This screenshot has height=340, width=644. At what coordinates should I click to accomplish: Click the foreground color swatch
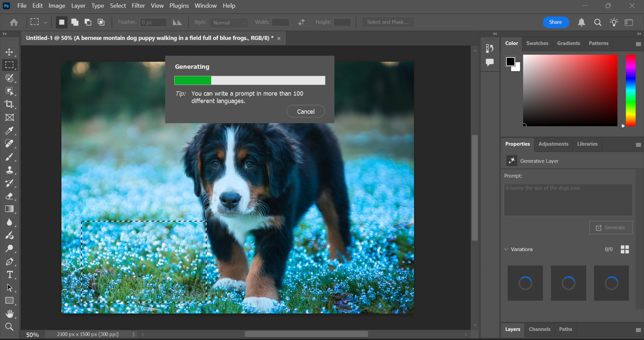(x=510, y=61)
